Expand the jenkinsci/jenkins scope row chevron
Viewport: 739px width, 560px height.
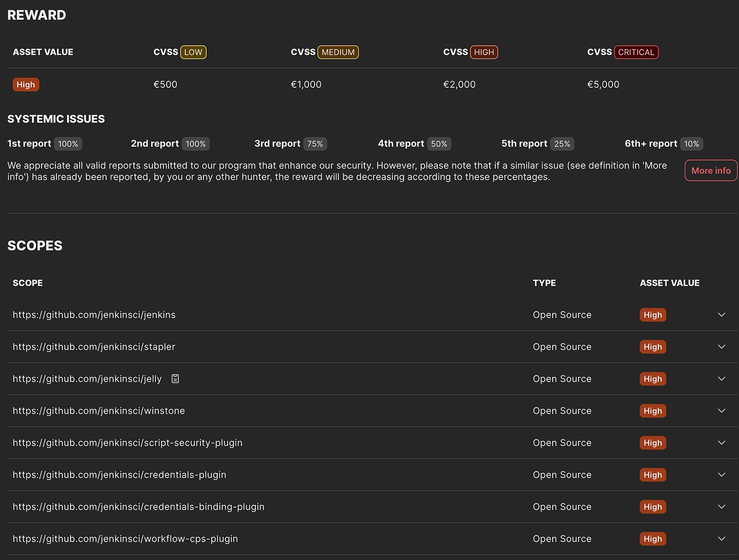click(721, 315)
